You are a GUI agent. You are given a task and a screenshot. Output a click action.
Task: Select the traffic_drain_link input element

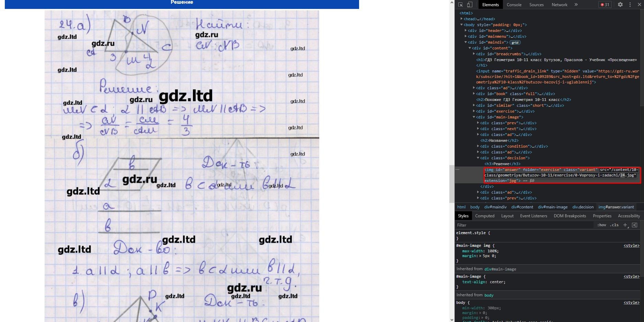tap(557, 77)
